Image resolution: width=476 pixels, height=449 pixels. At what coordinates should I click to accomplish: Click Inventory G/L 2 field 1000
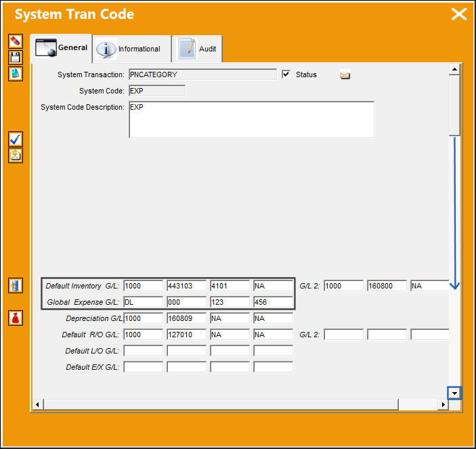click(x=344, y=286)
